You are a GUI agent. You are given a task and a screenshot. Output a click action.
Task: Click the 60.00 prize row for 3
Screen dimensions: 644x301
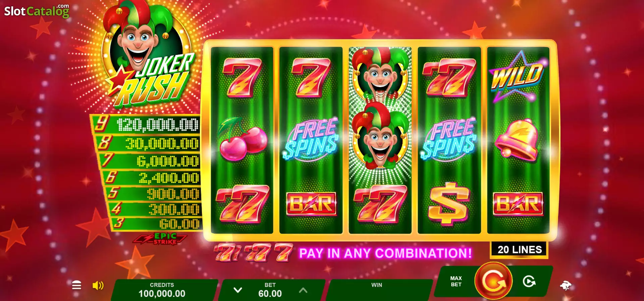156,224
